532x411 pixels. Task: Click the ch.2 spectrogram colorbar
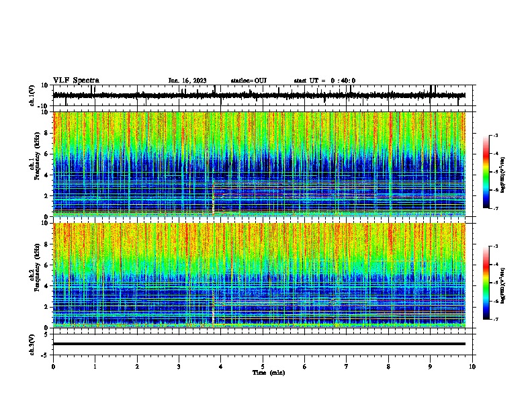(x=486, y=283)
